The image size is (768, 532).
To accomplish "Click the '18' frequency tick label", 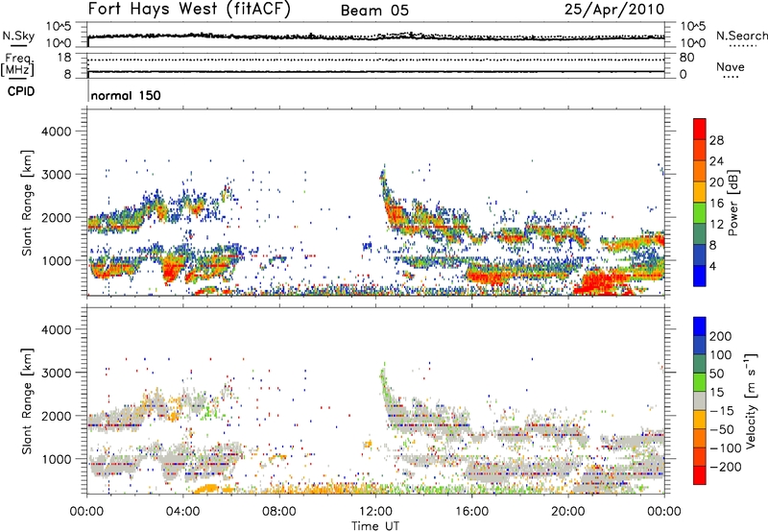I will click(63, 58).
